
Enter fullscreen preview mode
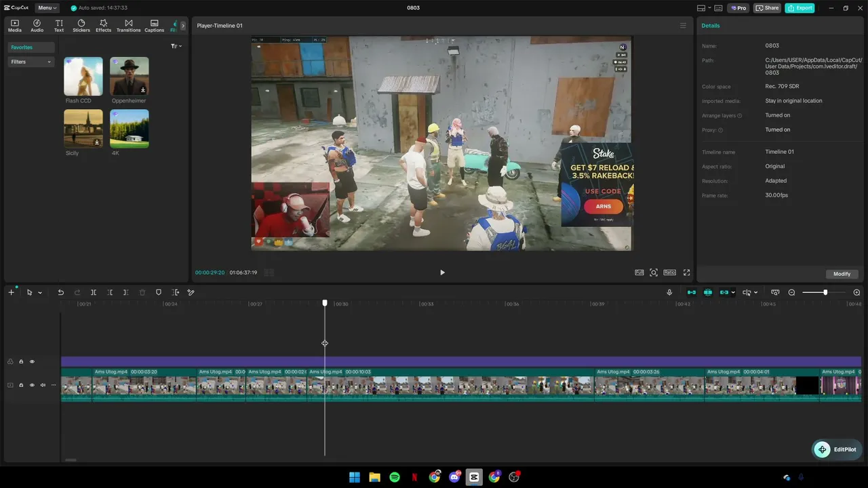click(686, 272)
